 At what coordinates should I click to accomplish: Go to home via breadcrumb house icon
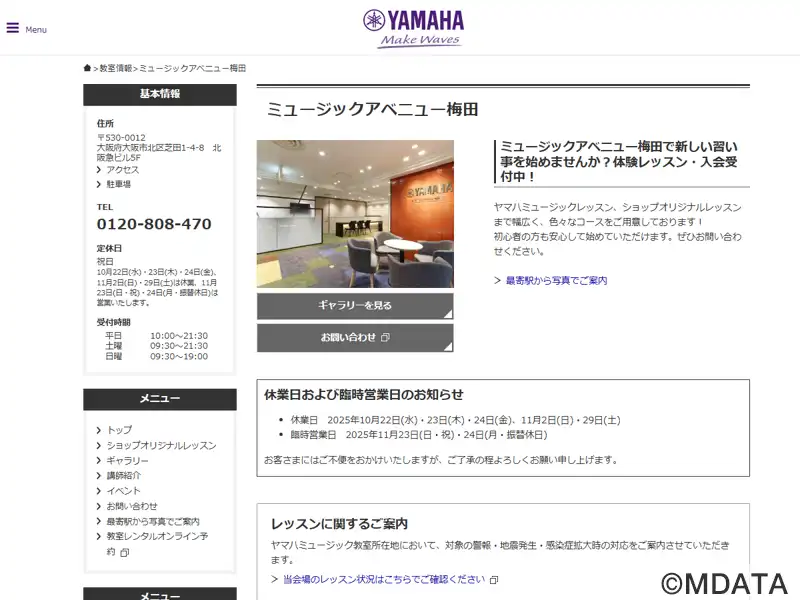(x=87, y=68)
